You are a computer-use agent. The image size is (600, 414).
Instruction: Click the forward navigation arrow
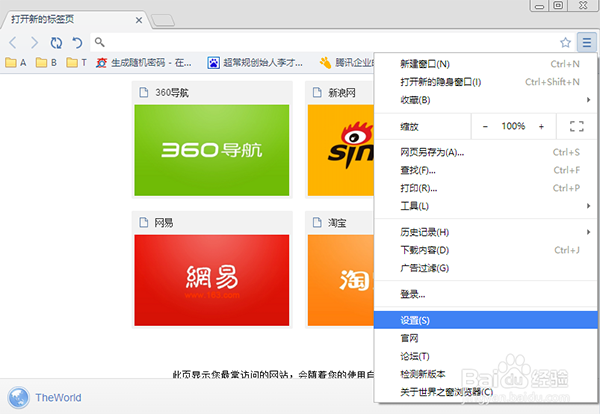click(x=35, y=42)
